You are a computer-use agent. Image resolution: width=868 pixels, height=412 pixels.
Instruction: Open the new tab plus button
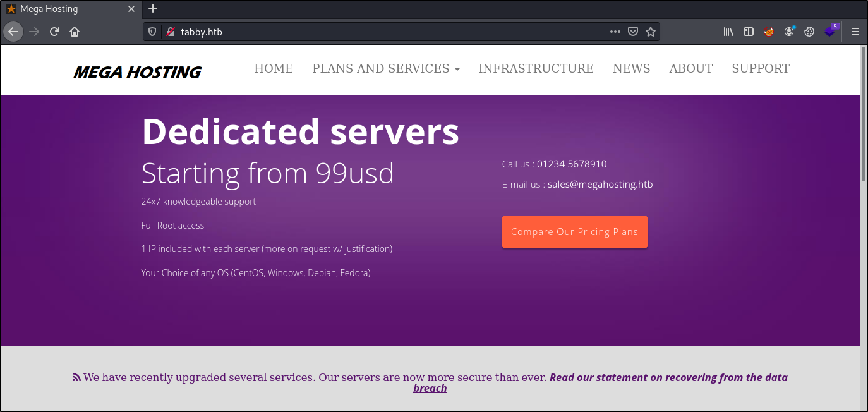tap(153, 8)
